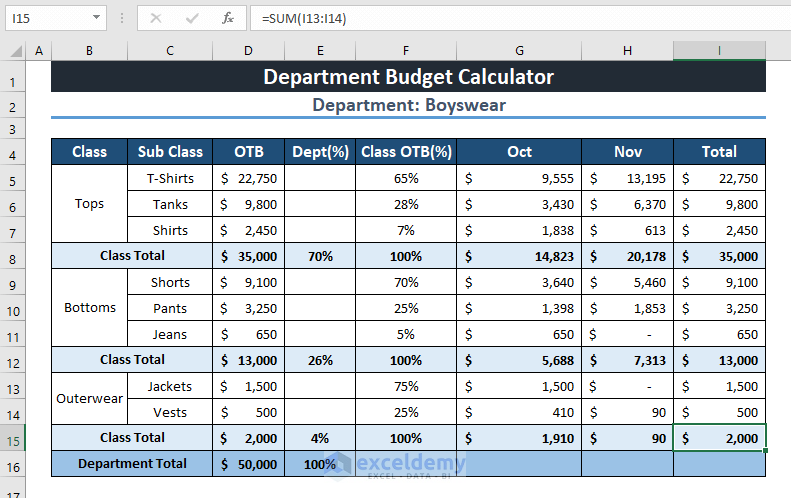Image resolution: width=791 pixels, height=498 pixels.
Task: Select the Department Budget Calculator title cell
Action: click(x=408, y=77)
